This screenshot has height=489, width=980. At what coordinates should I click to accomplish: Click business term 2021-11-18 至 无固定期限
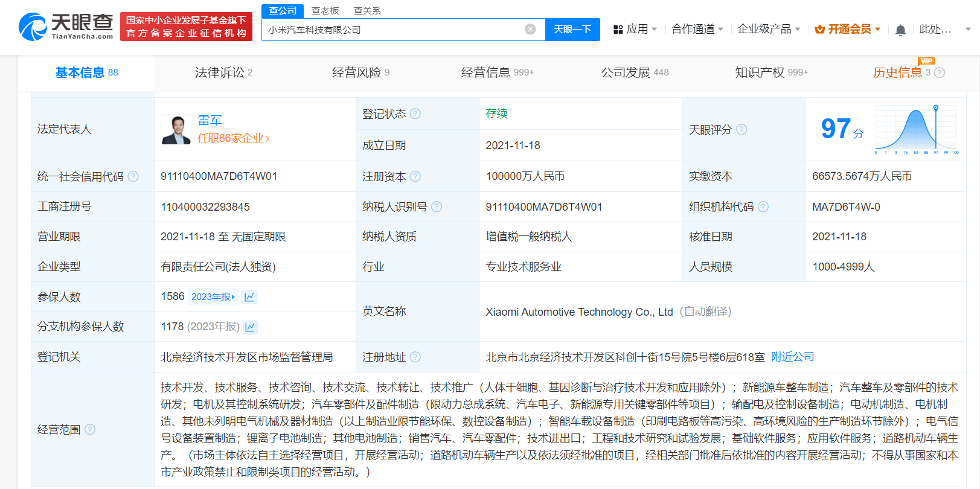coord(223,236)
